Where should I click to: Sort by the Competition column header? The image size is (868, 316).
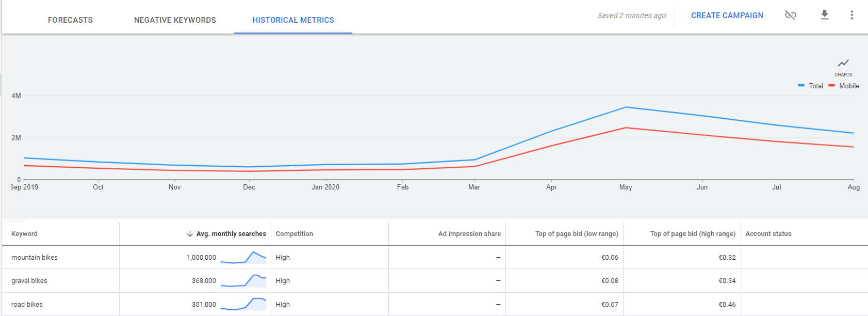[294, 234]
